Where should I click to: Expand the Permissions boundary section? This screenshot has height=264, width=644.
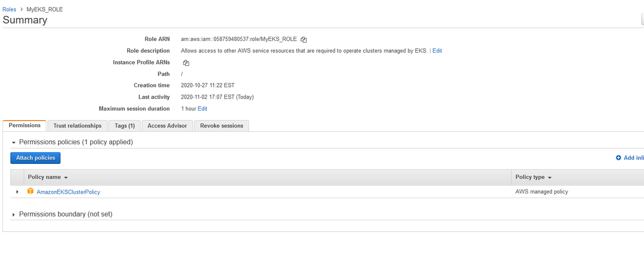point(14,215)
